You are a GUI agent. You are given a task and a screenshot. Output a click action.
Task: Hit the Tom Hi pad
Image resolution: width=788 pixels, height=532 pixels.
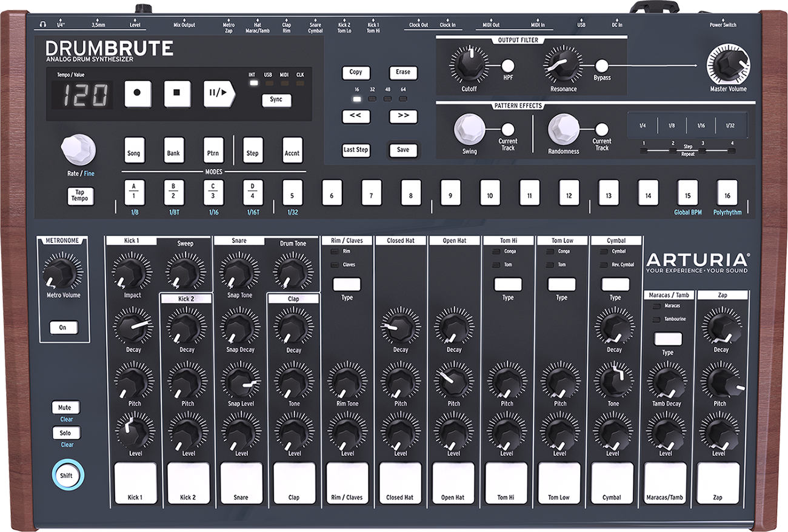[507, 484]
